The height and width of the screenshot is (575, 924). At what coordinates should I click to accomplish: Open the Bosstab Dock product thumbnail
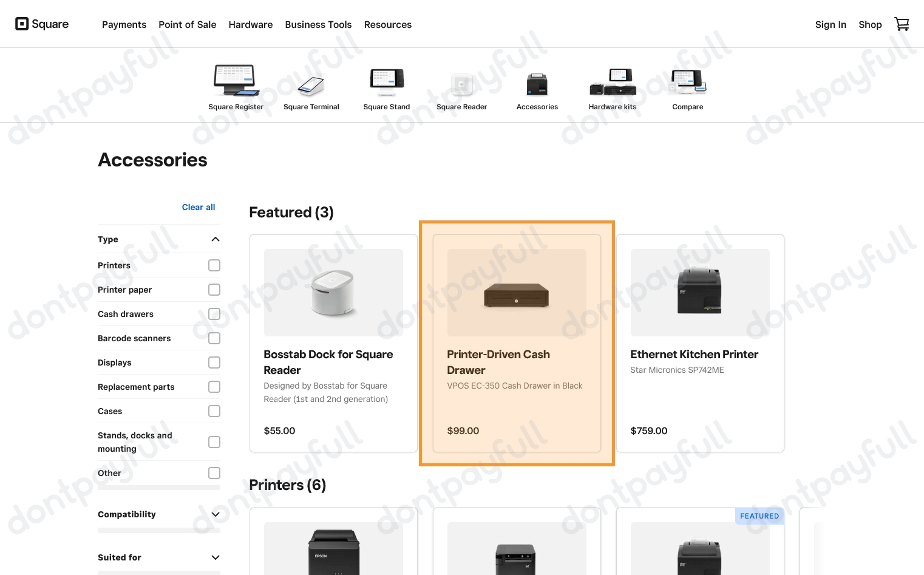click(333, 292)
